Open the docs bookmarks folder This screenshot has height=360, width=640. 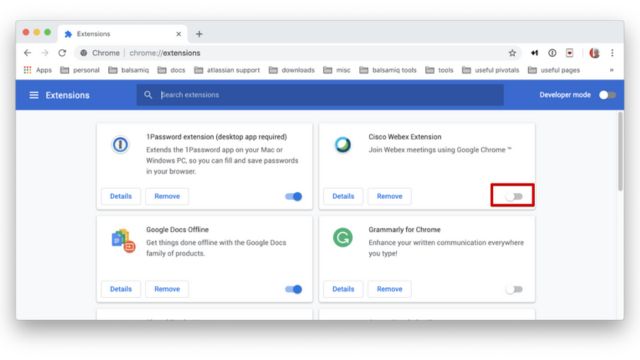click(x=171, y=70)
